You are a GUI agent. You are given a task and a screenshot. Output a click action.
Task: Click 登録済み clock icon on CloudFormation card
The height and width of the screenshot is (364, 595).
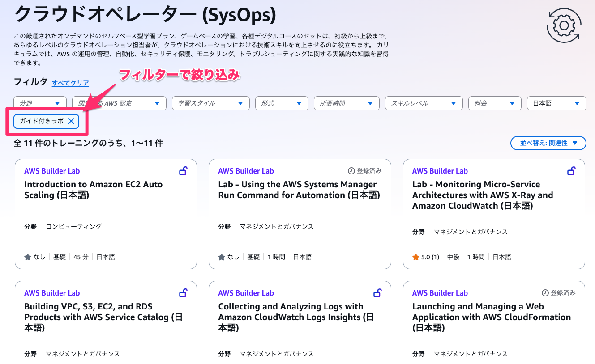[x=545, y=293]
